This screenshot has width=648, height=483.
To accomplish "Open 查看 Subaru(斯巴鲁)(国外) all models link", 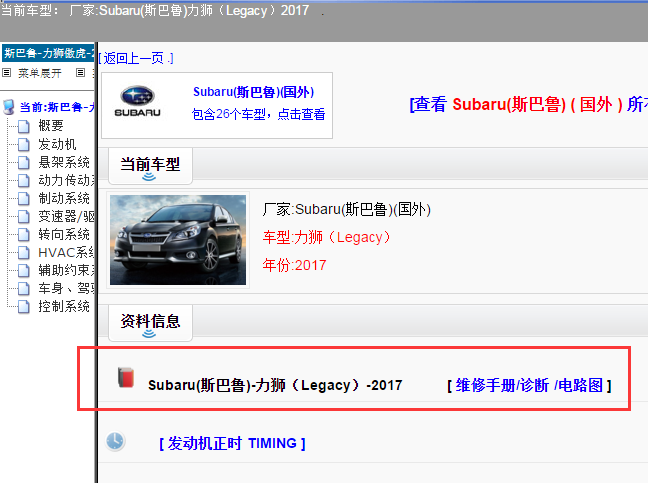I will (529, 104).
